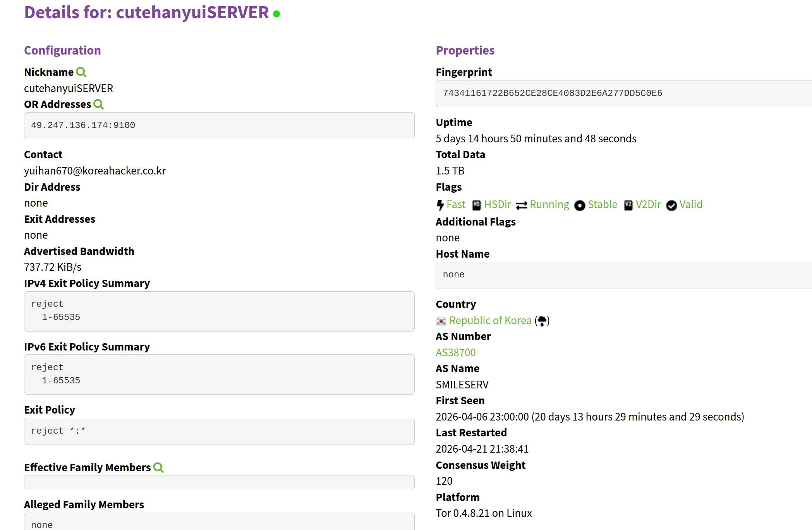Click the South Korea flag image

[441, 321]
